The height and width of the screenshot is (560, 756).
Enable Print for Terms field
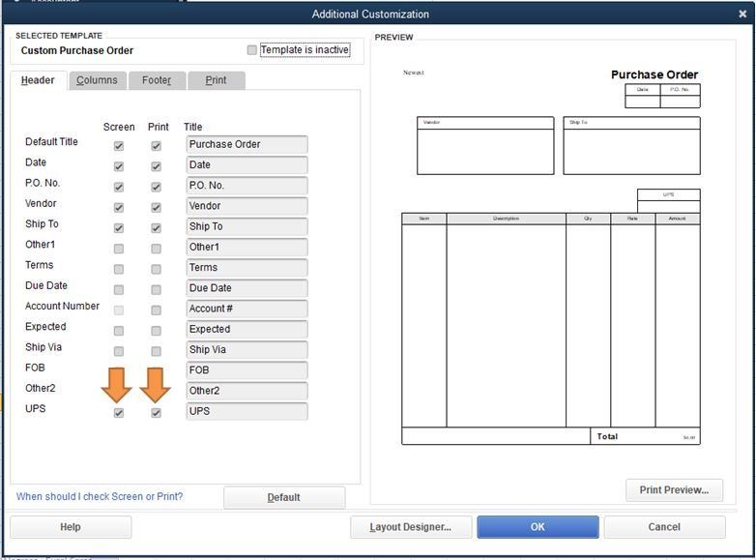[156, 269]
